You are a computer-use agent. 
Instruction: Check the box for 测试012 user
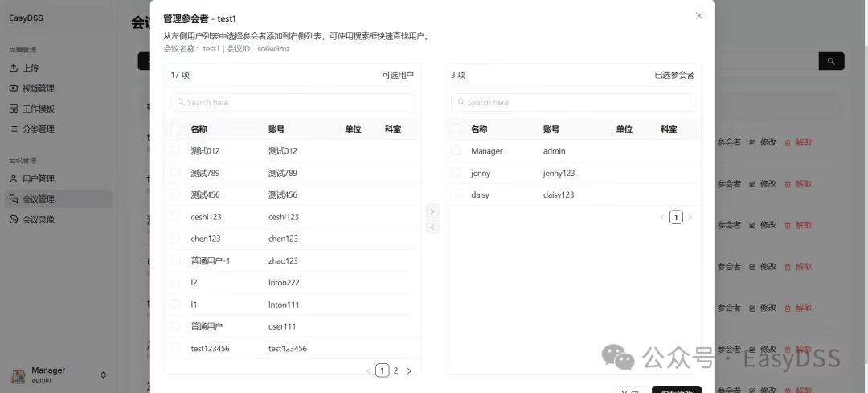click(175, 151)
